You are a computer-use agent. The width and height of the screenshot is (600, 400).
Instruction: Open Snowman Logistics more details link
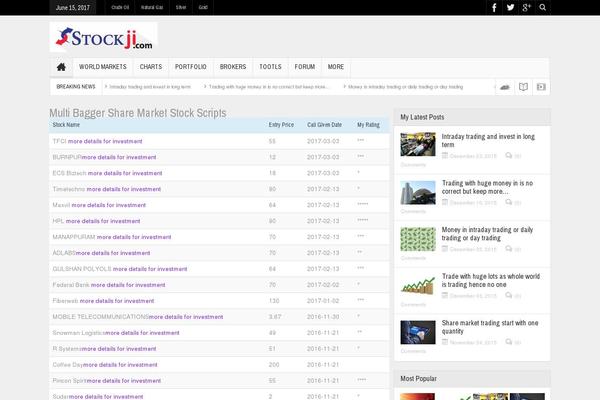[x=142, y=333]
